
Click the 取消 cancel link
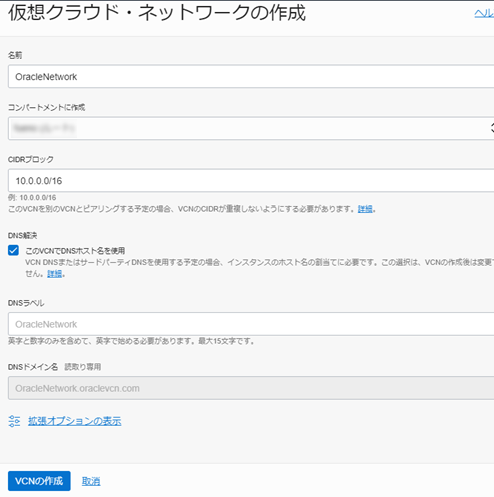[91, 481]
